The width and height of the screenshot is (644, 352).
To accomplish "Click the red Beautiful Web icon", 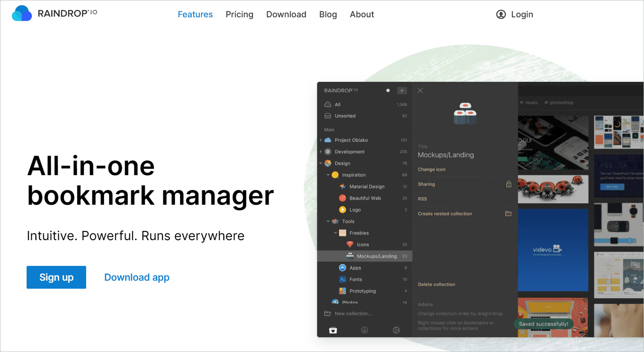I will click(x=342, y=198).
